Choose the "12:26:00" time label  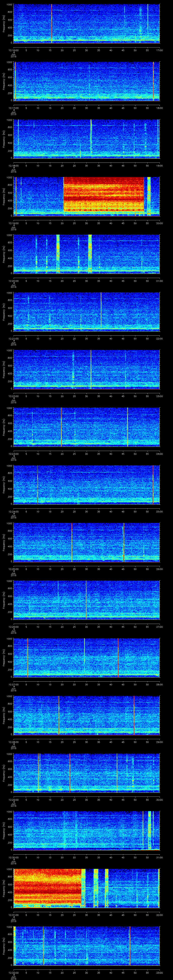click(13, 627)
